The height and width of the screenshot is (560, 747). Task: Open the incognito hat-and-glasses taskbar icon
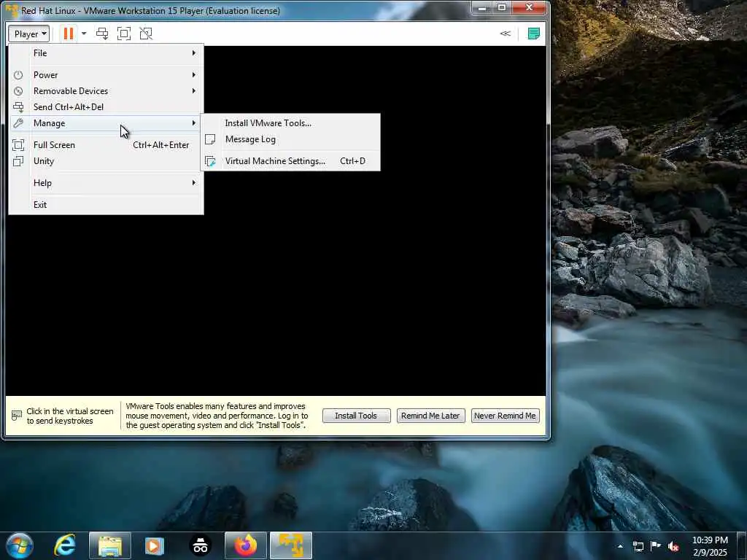point(200,545)
